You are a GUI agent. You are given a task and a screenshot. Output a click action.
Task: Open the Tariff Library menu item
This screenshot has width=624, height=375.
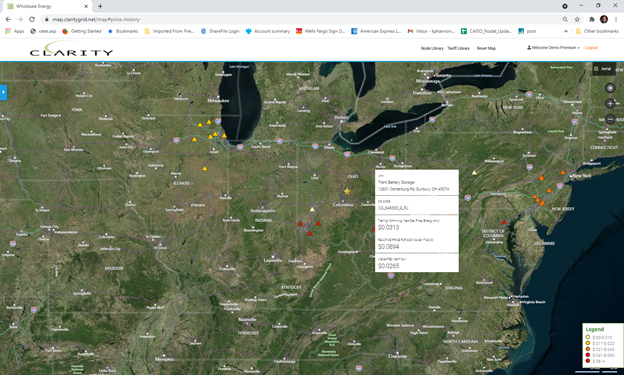pyautogui.click(x=458, y=48)
